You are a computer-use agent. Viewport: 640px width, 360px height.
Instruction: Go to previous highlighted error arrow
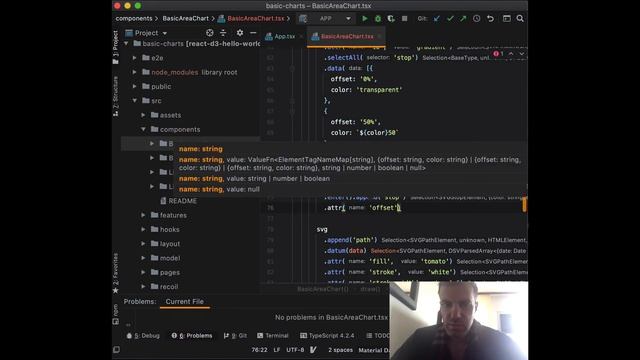pos(511,54)
